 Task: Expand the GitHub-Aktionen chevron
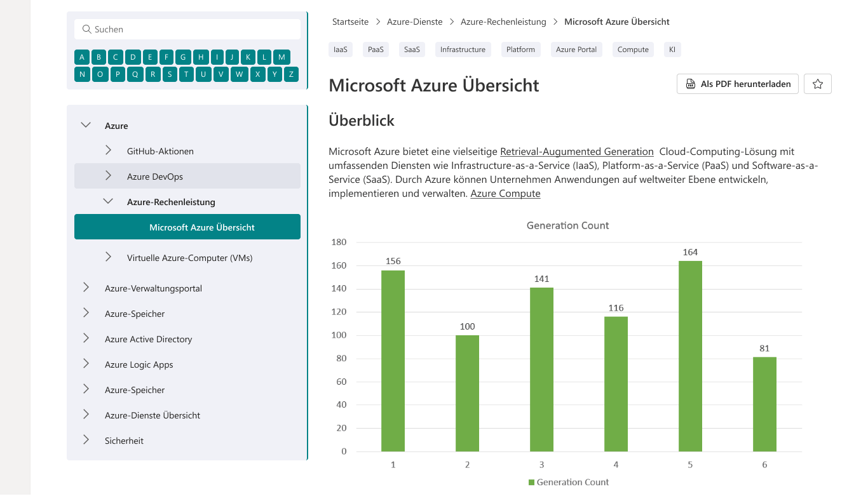pyautogui.click(x=108, y=150)
